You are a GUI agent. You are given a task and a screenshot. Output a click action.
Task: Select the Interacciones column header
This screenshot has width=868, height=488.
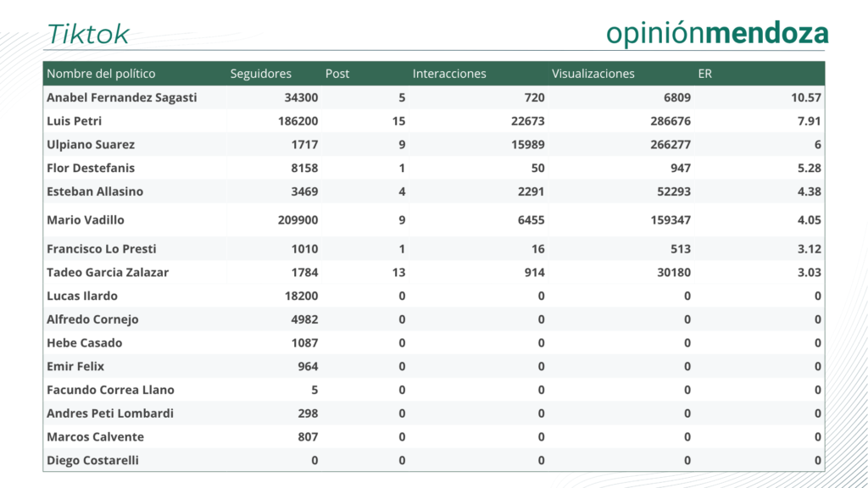(x=449, y=74)
